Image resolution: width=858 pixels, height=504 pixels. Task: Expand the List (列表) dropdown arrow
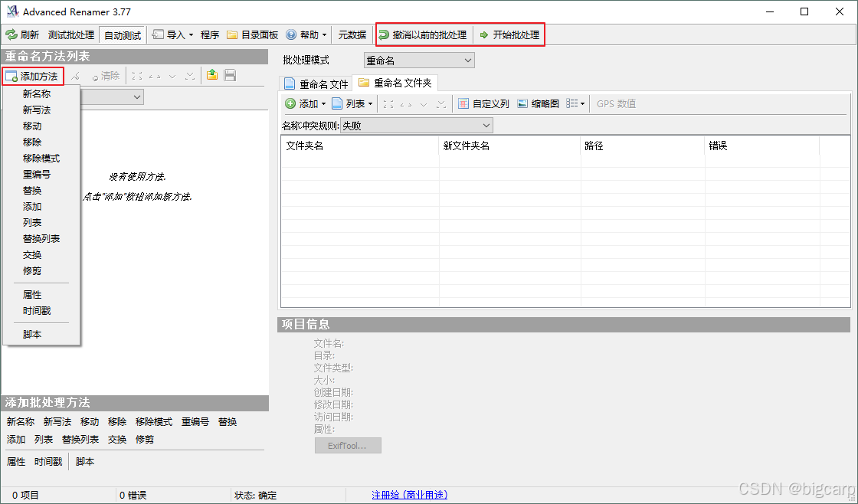371,103
